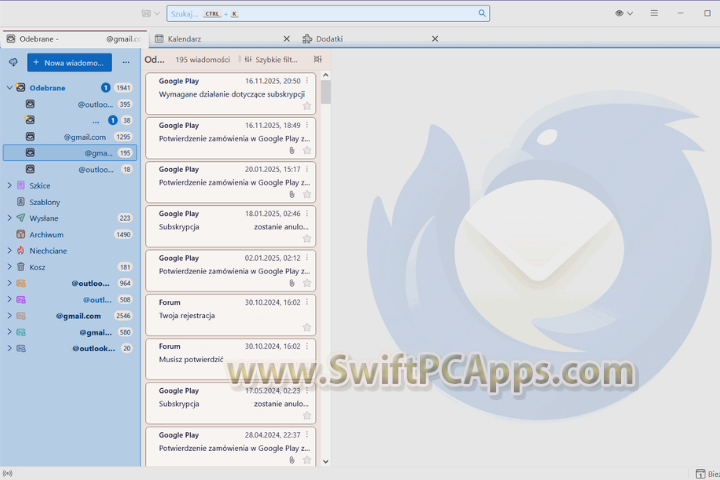720x480 pixels.
Task: Open the @gmail.com inbox with 1295 messages
Action: click(x=70, y=136)
